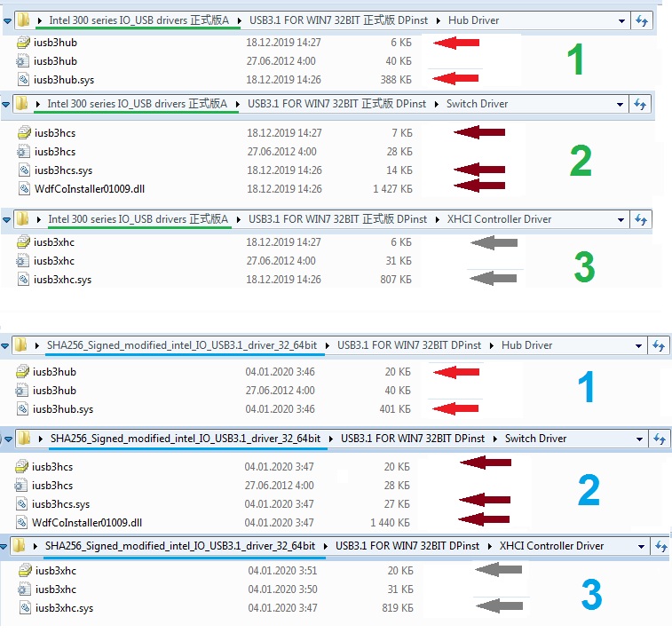Select icon of 819 КБ iusb3xhc.sys file

tap(25, 608)
